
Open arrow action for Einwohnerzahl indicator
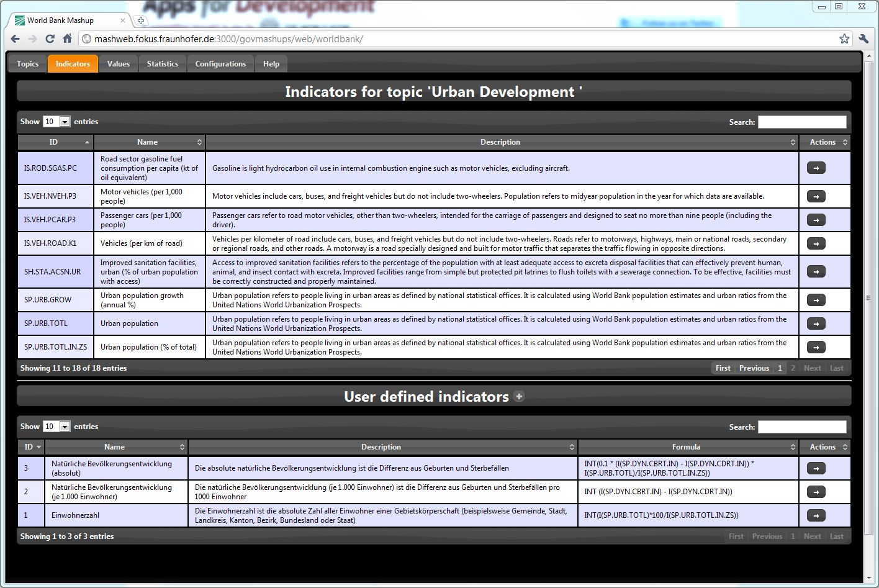[816, 515]
